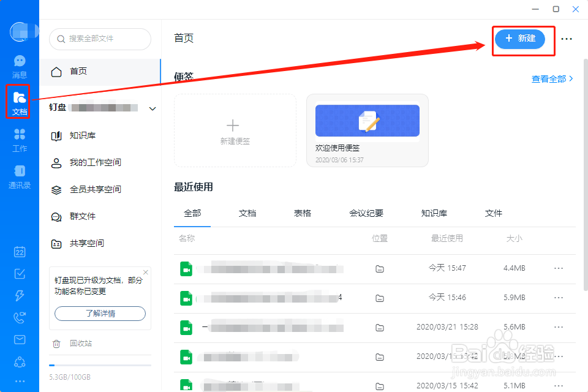
Task: Open options '...' for the first recent file
Action: coord(558,269)
